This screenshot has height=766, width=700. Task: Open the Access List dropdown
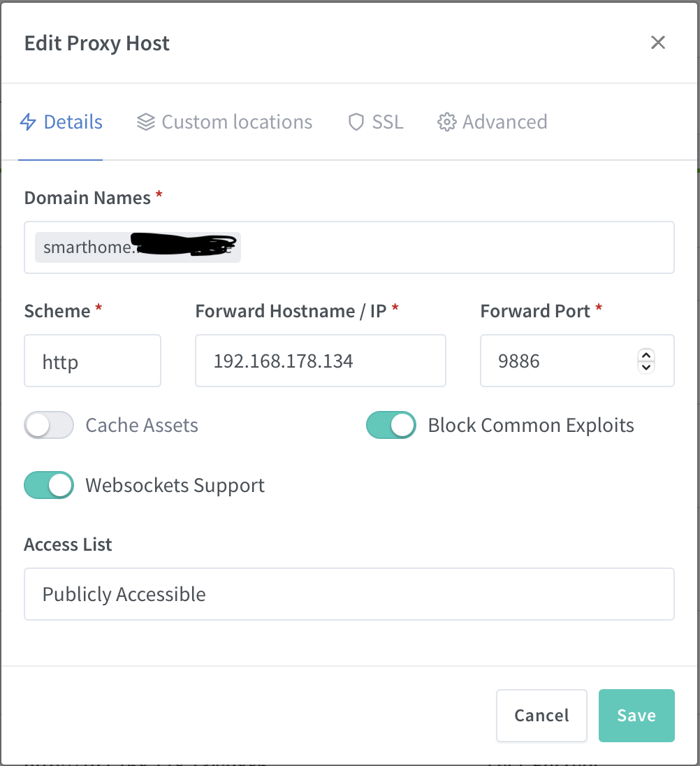(x=349, y=594)
